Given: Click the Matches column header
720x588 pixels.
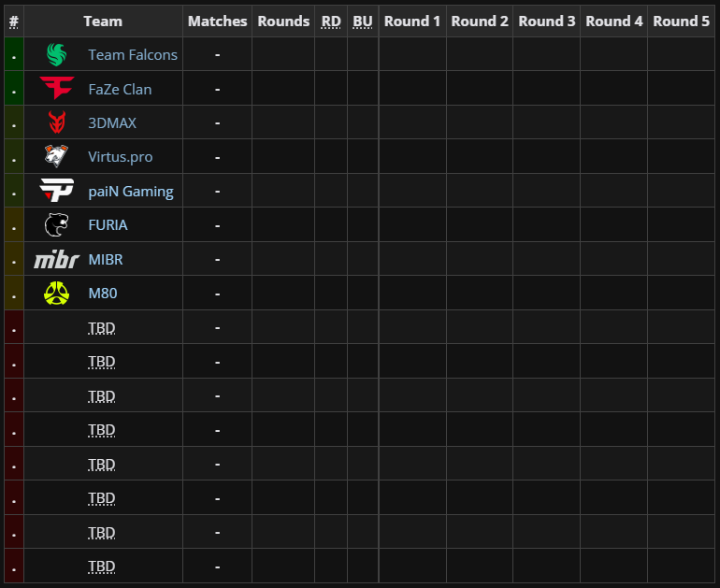Looking at the screenshot, I should 217,22.
